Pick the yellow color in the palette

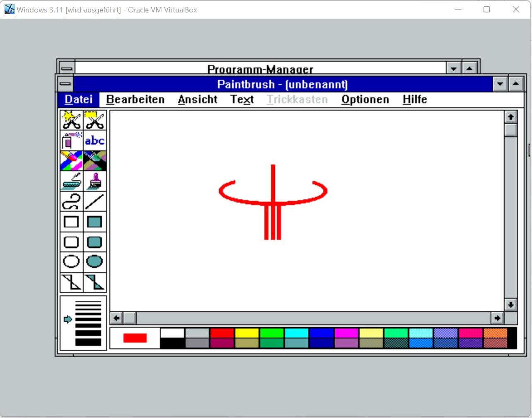click(247, 333)
